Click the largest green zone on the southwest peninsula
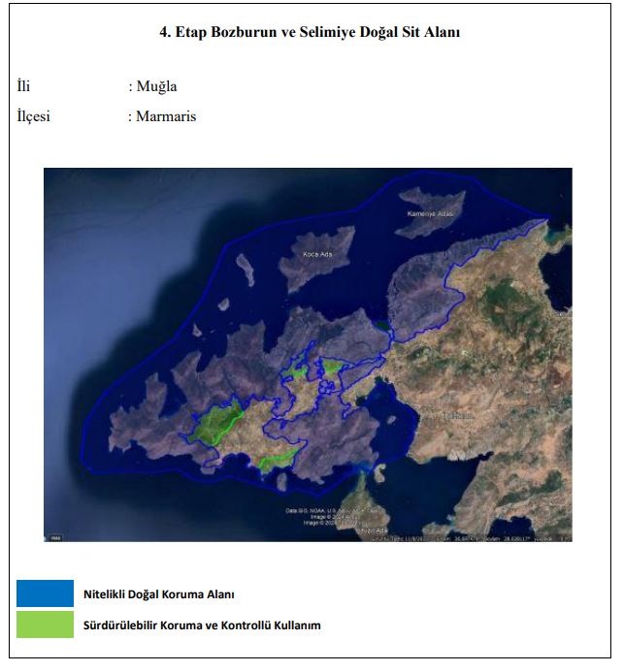Screen dimensions: 623x672 tap(218, 423)
